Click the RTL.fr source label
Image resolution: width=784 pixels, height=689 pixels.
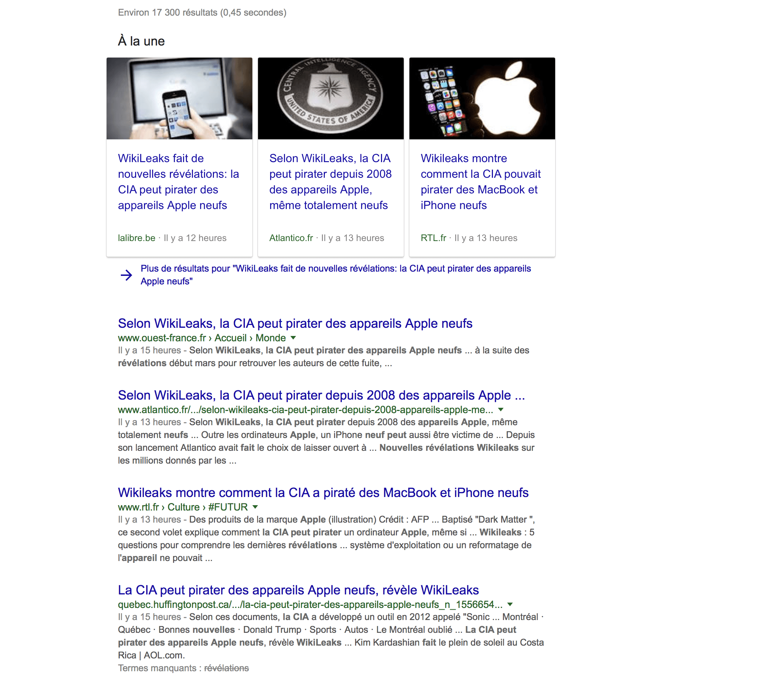coord(434,238)
